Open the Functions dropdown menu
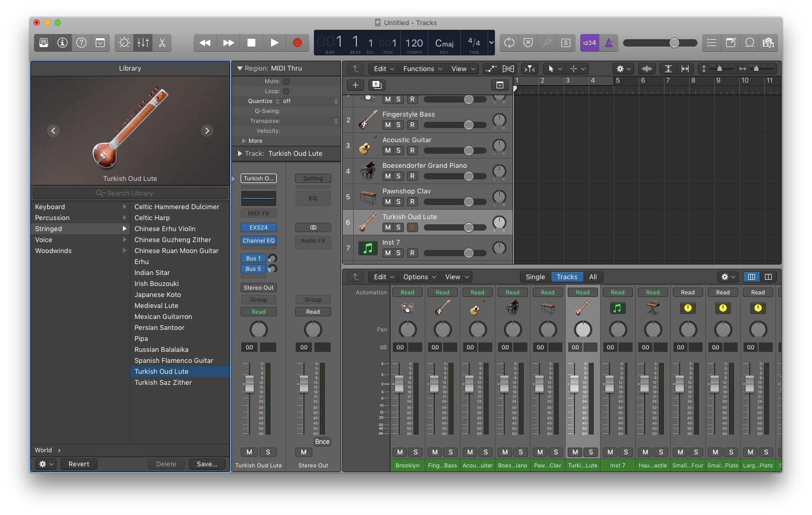812x515 pixels. tap(422, 69)
